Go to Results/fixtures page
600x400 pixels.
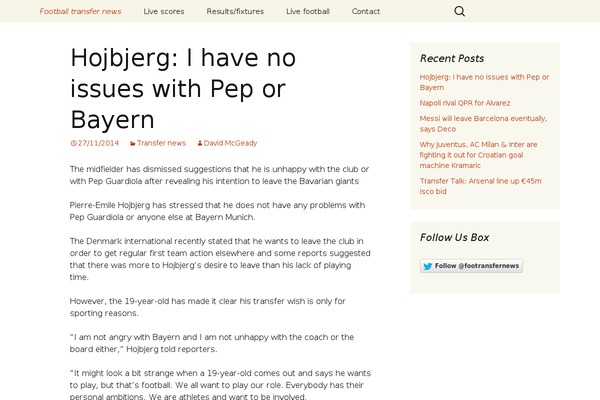point(234,11)
